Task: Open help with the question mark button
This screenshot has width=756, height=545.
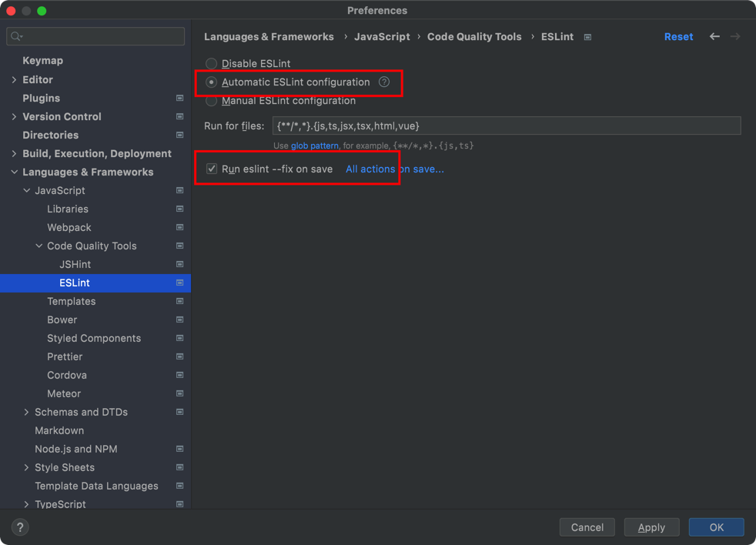Action: tap(20, 527)
